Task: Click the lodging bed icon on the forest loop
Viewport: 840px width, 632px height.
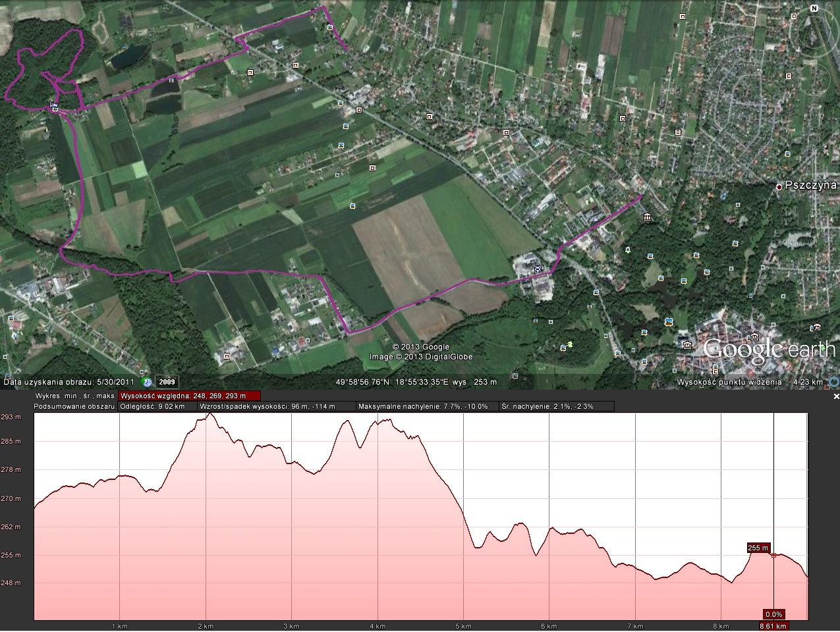Action: pos(53,105)
